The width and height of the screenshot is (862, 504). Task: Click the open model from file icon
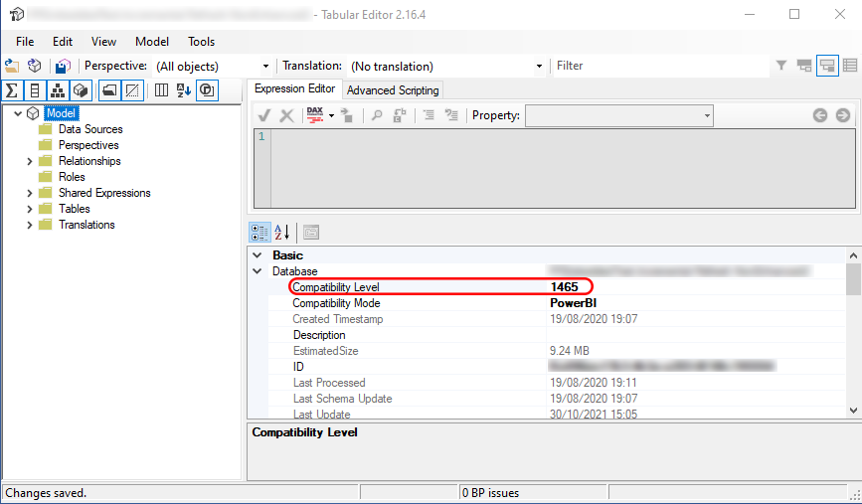tap(12, 66)
